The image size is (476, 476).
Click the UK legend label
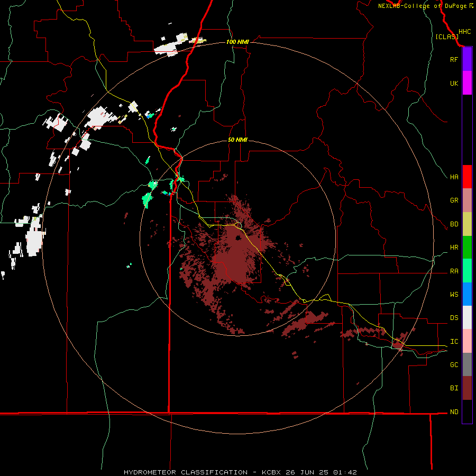click(454, 83)
